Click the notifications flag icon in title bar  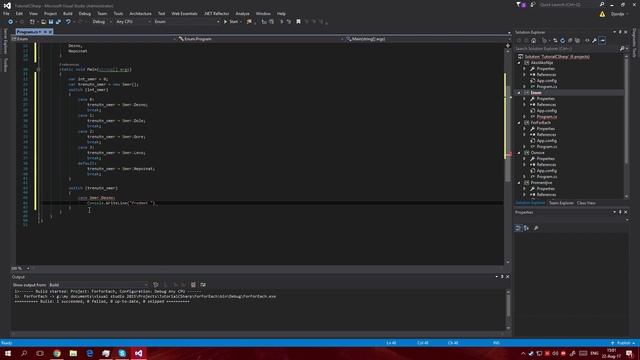pos(521,5)
